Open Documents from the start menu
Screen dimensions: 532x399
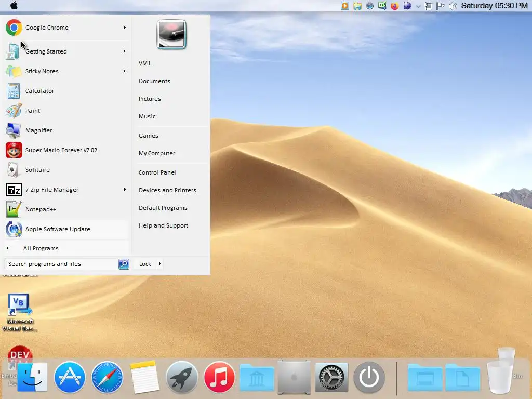154,81
